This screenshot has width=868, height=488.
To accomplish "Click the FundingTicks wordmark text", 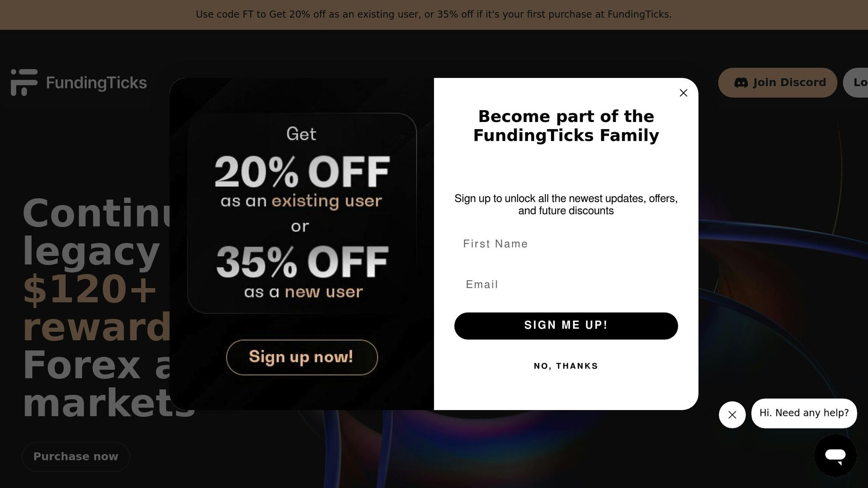I will point(96,83).
